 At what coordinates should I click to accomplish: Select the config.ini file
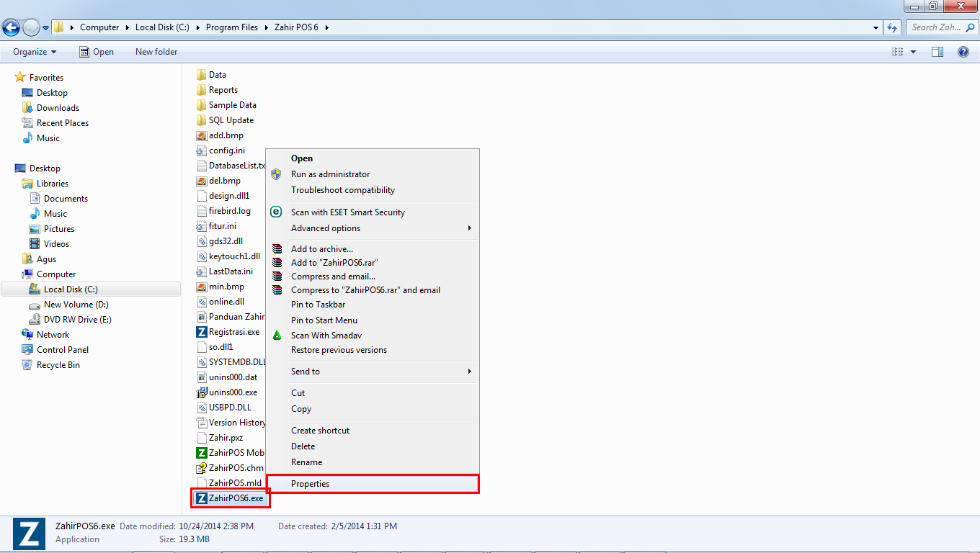(220, 150)
